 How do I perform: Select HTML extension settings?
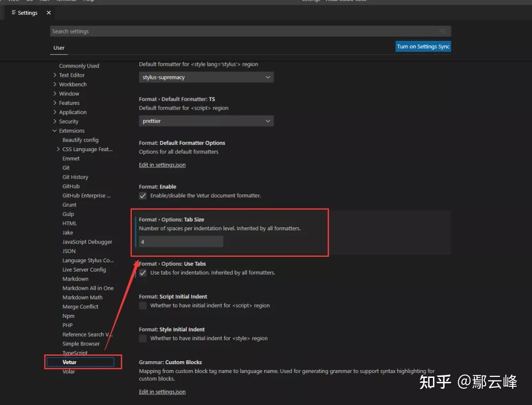(x=69, y=223)
